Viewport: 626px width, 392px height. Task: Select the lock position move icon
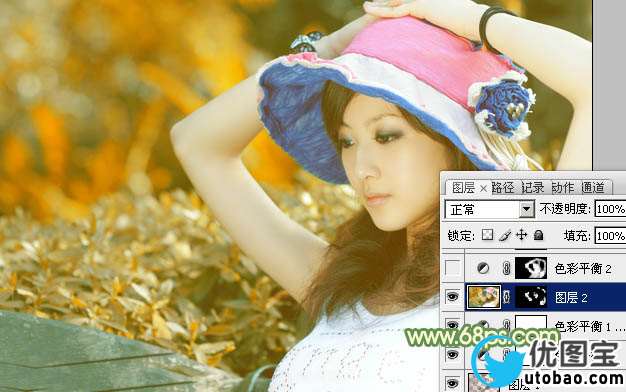pos(521,235)
